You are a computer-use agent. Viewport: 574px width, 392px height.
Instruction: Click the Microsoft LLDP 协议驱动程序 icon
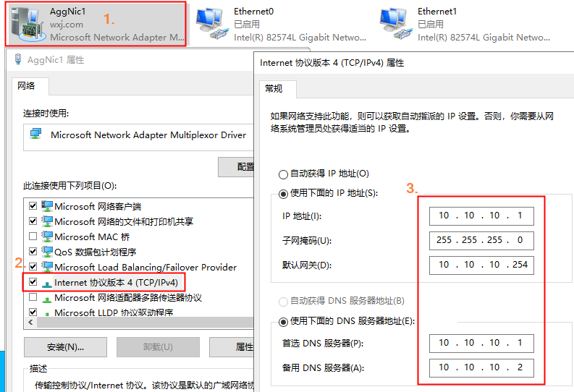point(47,314)
